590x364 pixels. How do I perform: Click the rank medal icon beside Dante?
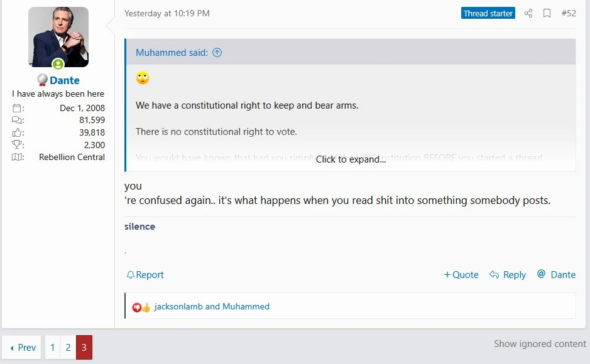[x=42, y=80]
